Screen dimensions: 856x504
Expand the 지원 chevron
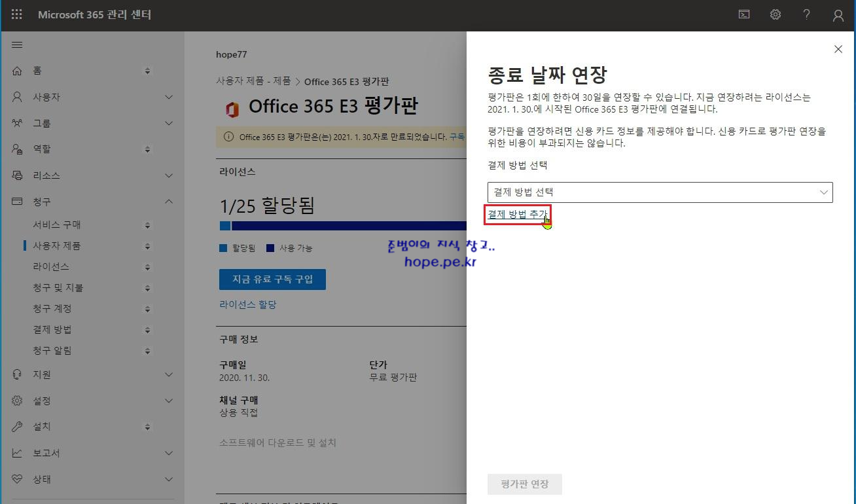(x=169, y=374)
